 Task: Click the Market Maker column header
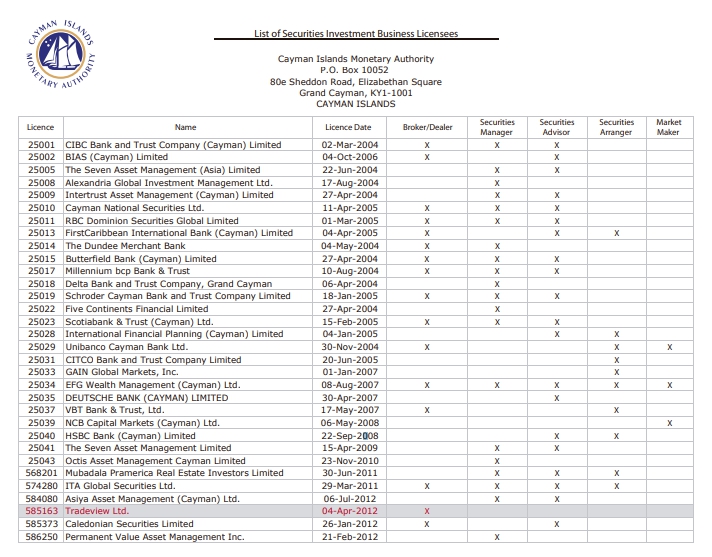coord(668,127)
